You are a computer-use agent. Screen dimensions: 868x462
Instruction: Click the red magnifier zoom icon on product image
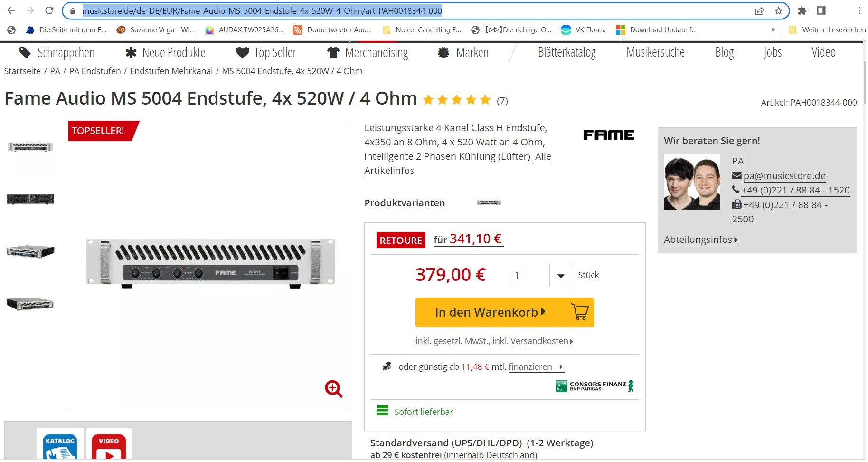coord(333,389)
